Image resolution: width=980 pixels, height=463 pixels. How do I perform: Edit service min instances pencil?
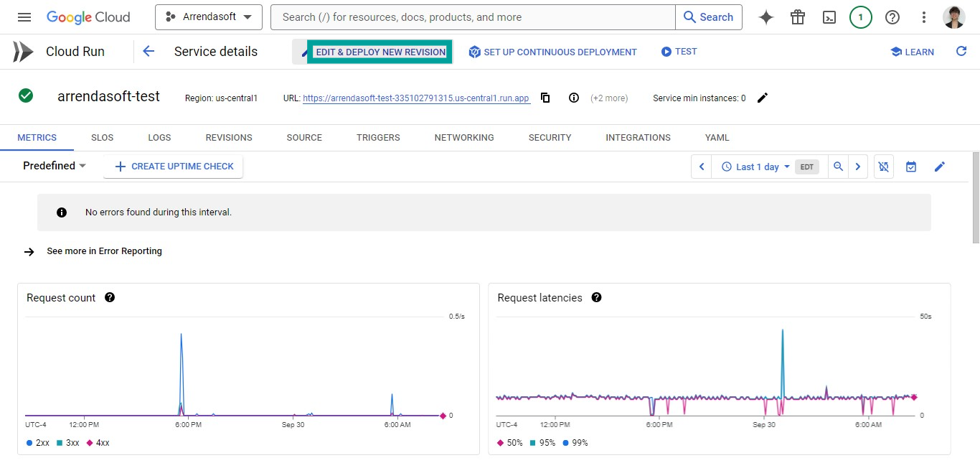(x=763, y=98)
